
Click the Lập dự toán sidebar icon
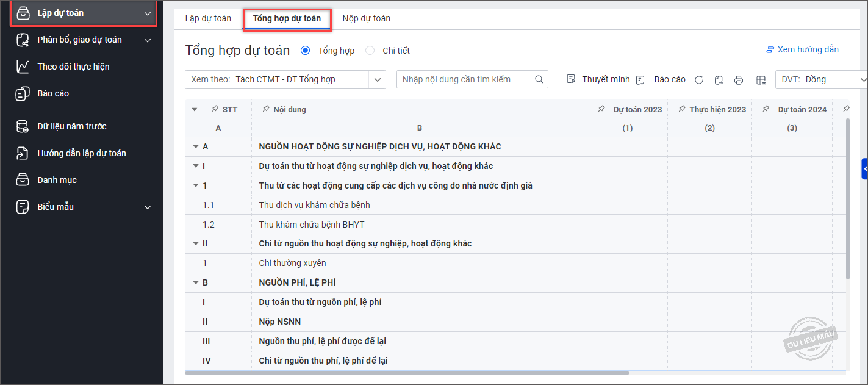click(23, 13)
